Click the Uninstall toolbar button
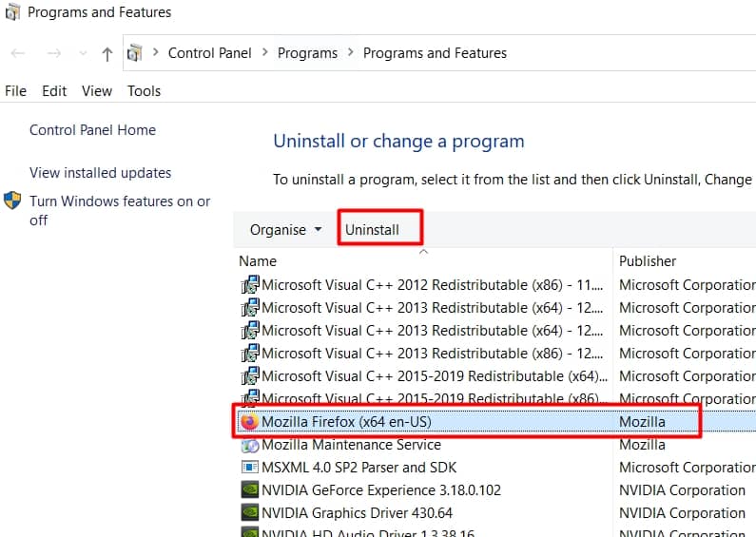Viewport: 756px width, 537px height. [x=372, y=229]
